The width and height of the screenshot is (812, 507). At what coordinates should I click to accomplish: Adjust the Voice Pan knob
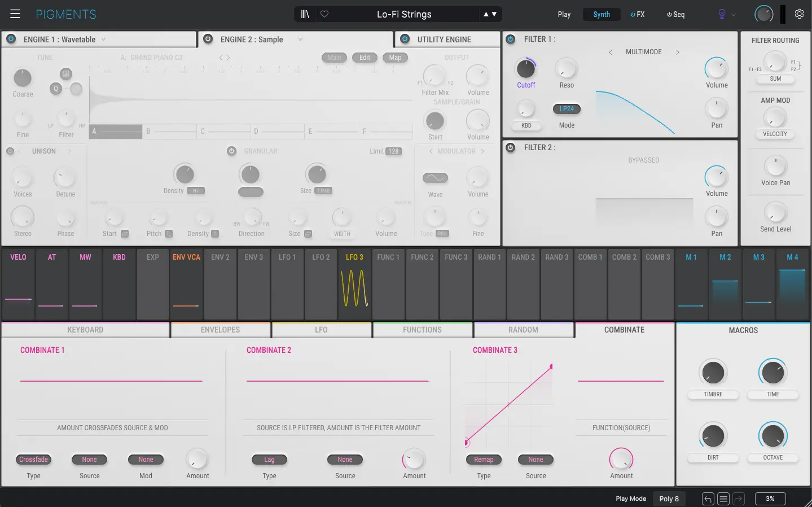pos(775,166)
